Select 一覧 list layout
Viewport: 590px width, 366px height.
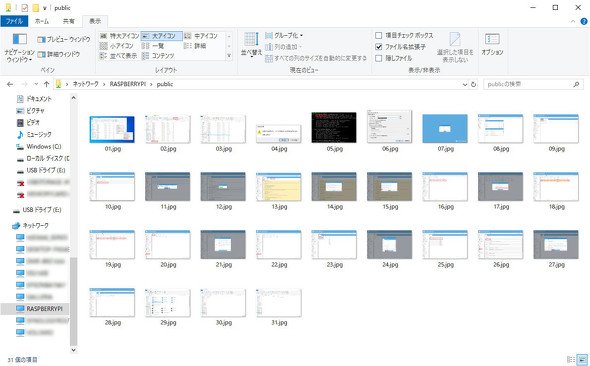pos(154,46)
